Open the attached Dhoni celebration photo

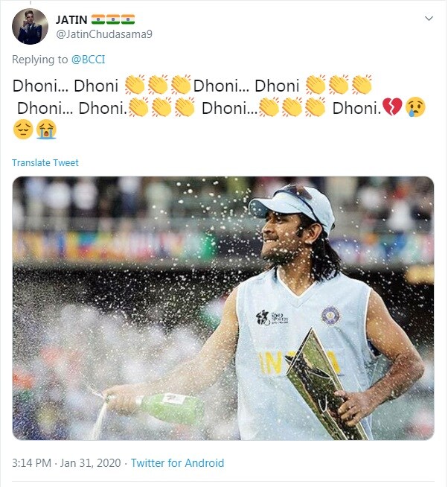click(x=223, y=308)
